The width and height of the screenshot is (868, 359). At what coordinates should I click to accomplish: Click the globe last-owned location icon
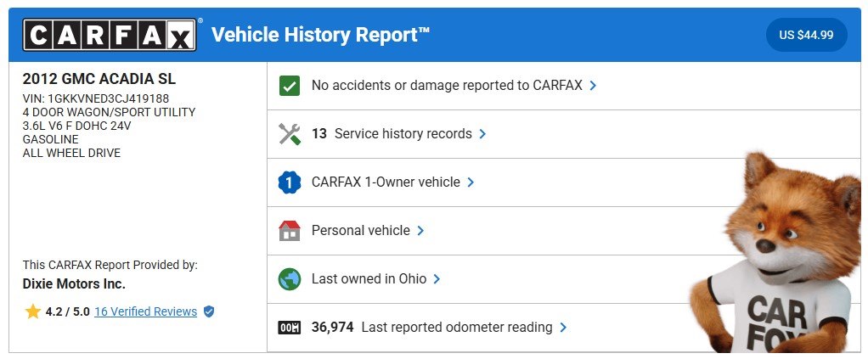pyautogui.click(x=290, y=279)
